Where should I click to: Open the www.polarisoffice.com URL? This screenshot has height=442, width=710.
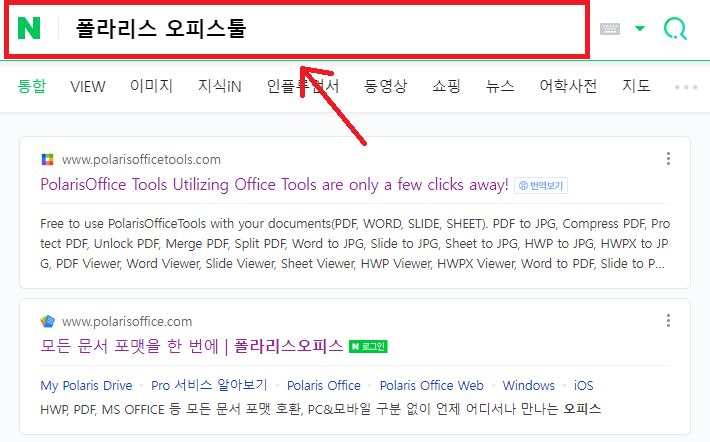127,322
